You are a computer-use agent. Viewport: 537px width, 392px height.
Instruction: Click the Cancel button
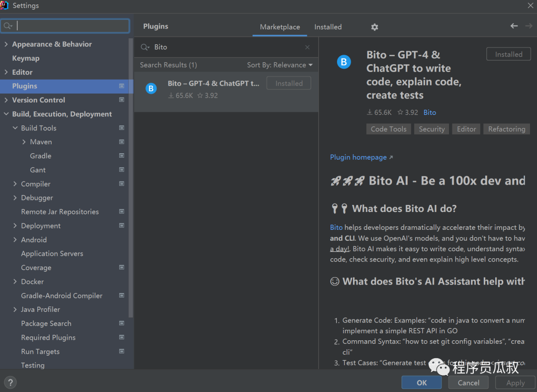coord(468,383)
